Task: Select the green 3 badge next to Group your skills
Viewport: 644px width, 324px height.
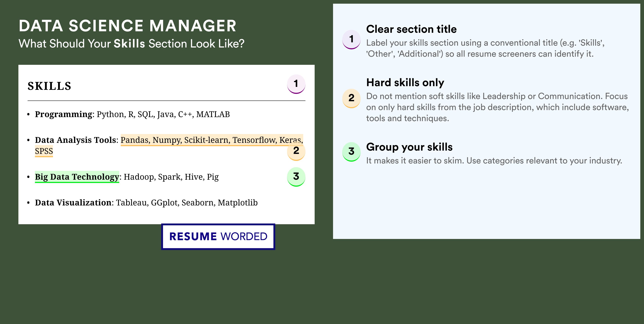Action: (x=351, y=152)
